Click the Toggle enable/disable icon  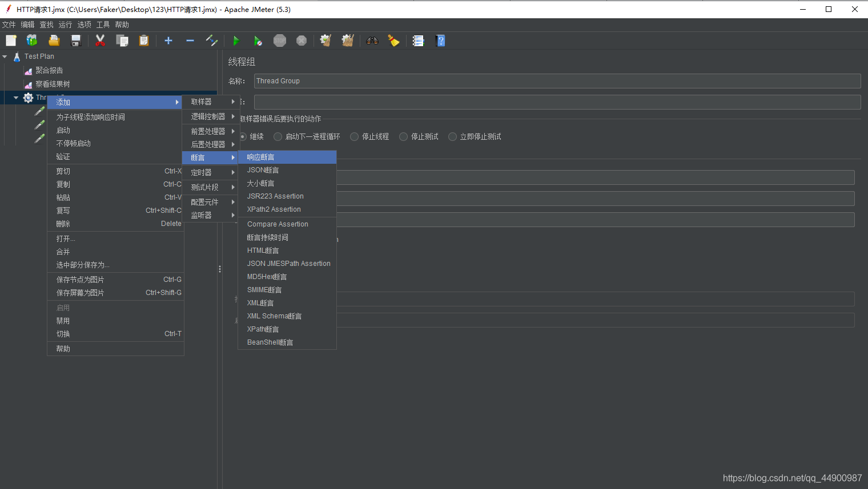click(212, 41)
